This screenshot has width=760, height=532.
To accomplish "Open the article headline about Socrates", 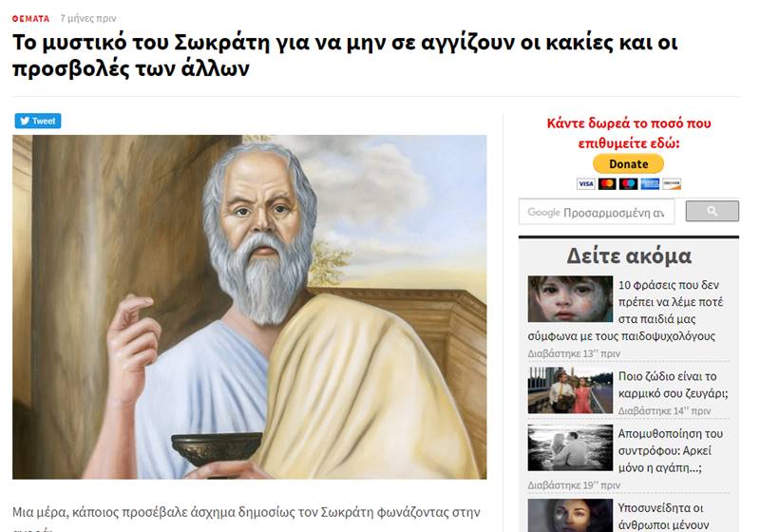I will pos(345,55).
